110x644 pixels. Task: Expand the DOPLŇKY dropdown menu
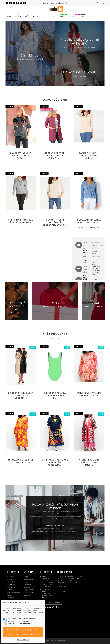38,16
